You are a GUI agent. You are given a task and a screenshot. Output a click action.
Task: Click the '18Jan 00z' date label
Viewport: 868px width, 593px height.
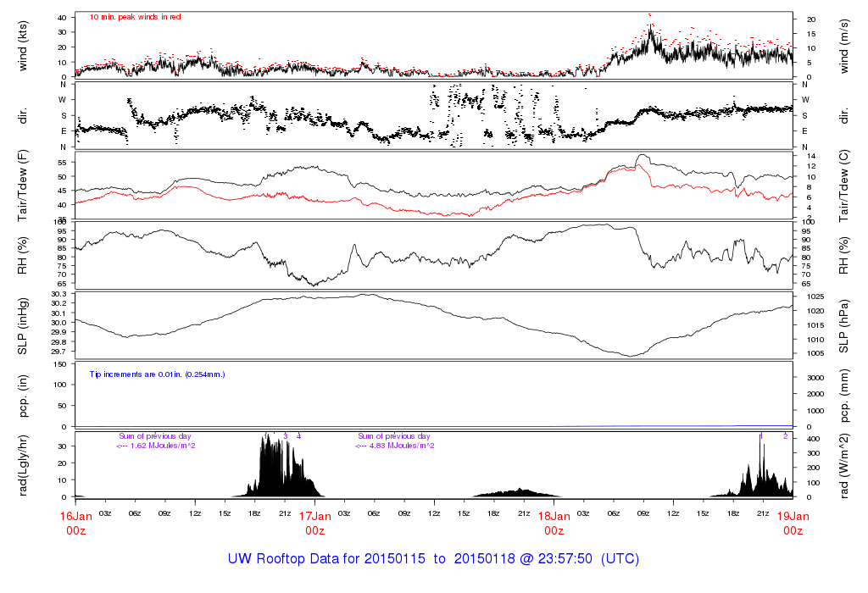(554, 524)
